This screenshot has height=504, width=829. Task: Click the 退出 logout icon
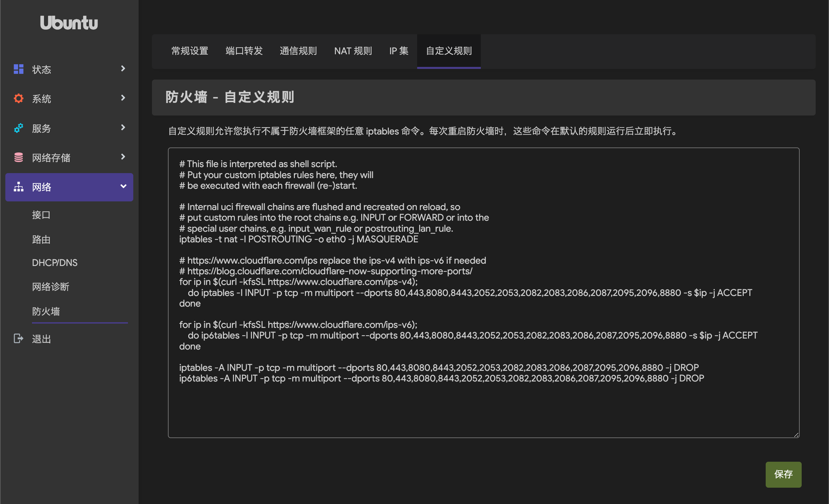coord(19,338)
